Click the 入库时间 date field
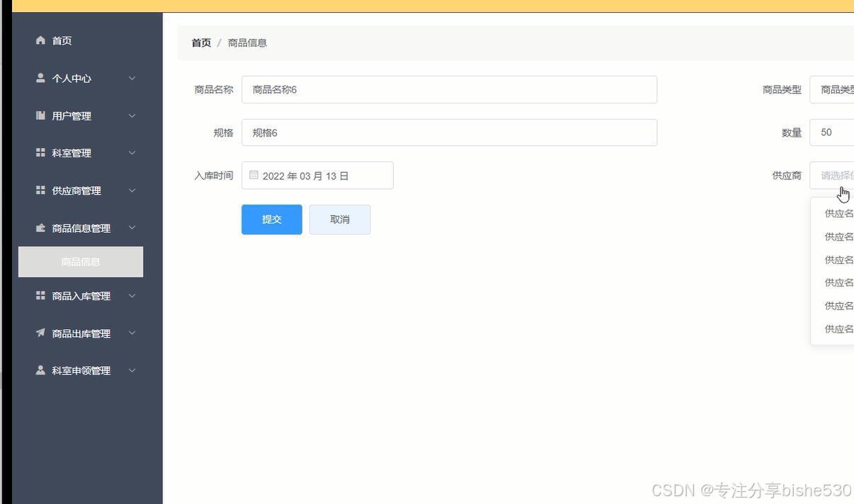Viewport: 854px width, 504px height. pyautogui.click(x=317, y=176)
